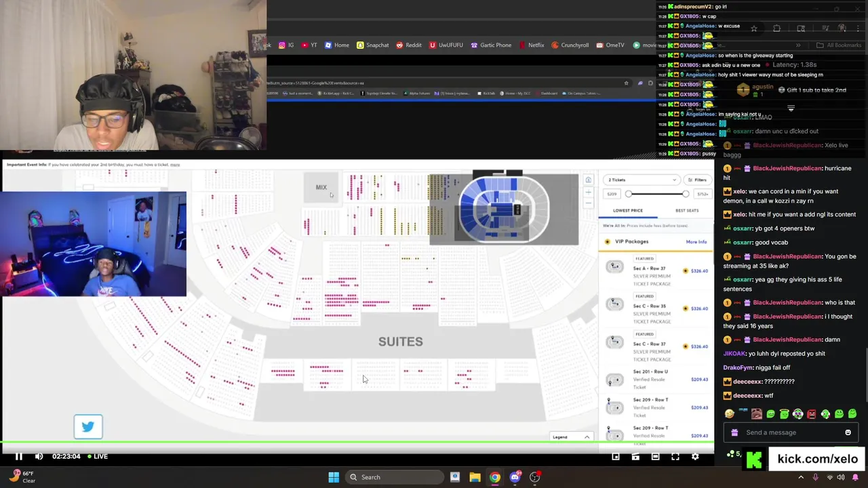Open picture-in-picture mini player icon
The width and height of the screenshot is (868, 488).
coord(616,457)
